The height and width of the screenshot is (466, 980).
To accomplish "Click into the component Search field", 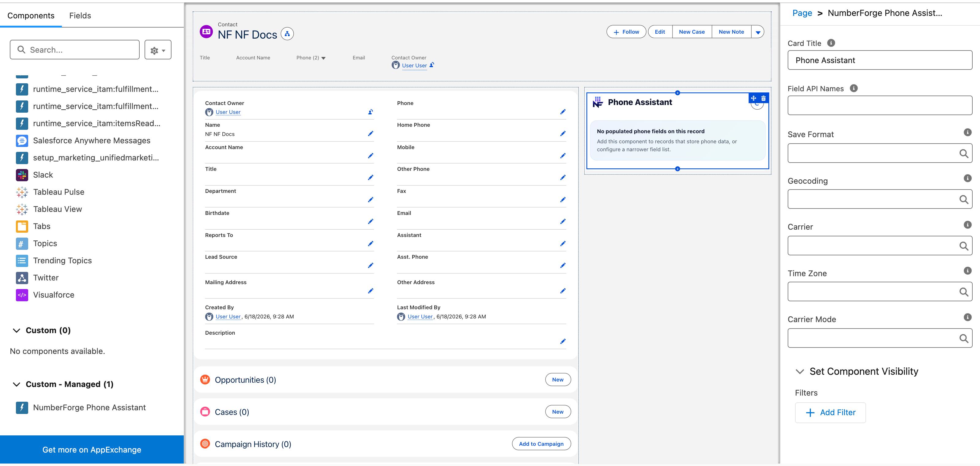I will click(x=74, y=50).
